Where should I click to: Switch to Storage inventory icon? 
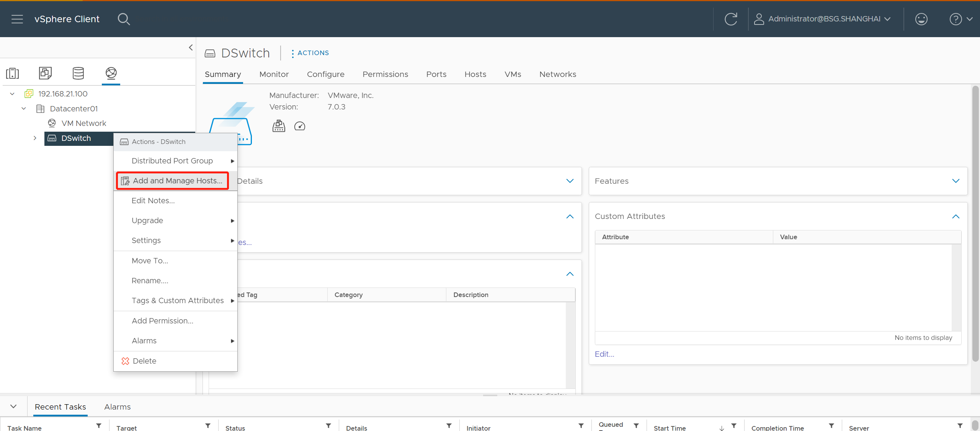click(x=78, y=73)
